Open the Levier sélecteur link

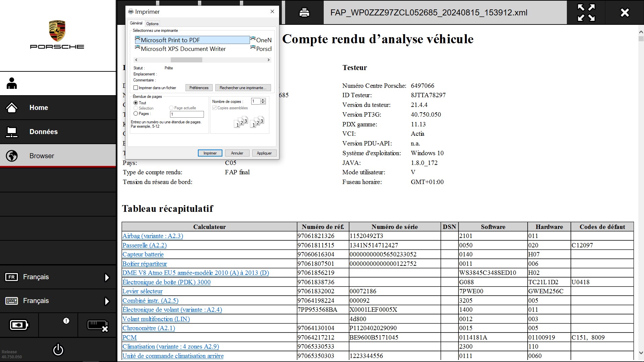[142, 291]
